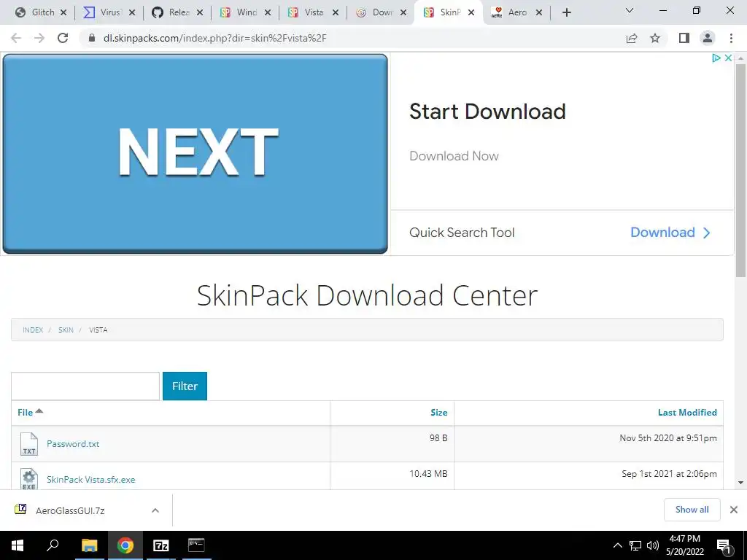The height and width of the screenshot is (560, 747).
Task: Sort by Last Modified column
Action: coord(687,413)
